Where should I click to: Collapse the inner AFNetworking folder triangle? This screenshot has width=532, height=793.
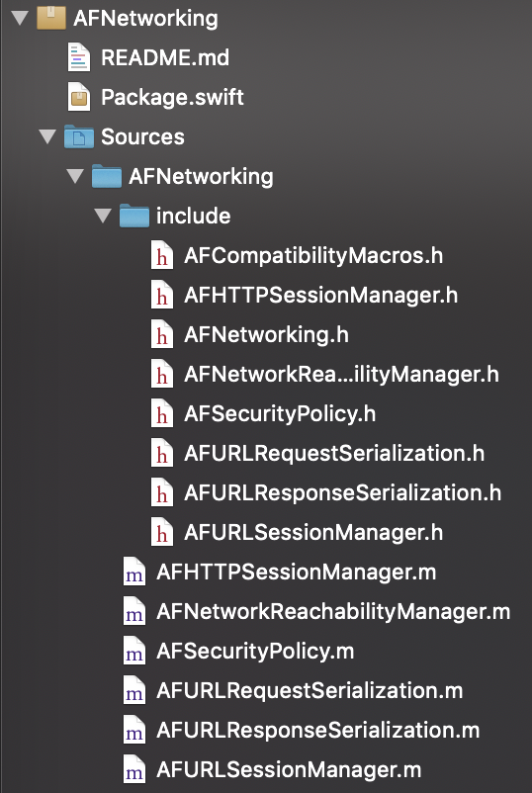tap(75, 176)
